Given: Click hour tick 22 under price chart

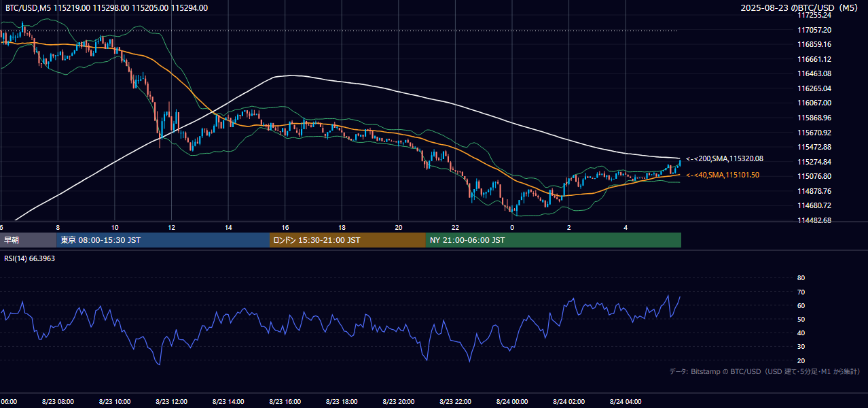Looking at the screenshot, I should coord(456,227).
